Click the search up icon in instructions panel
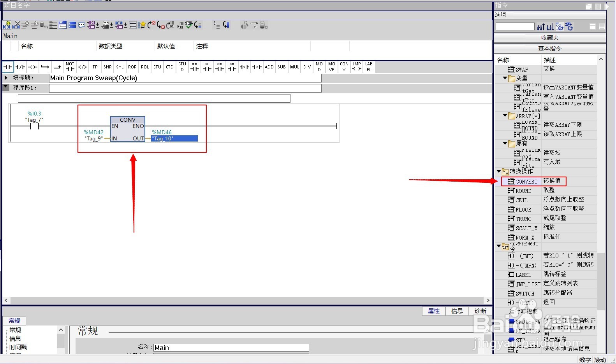This screenshot has width=616, height=364. [541, 27]
